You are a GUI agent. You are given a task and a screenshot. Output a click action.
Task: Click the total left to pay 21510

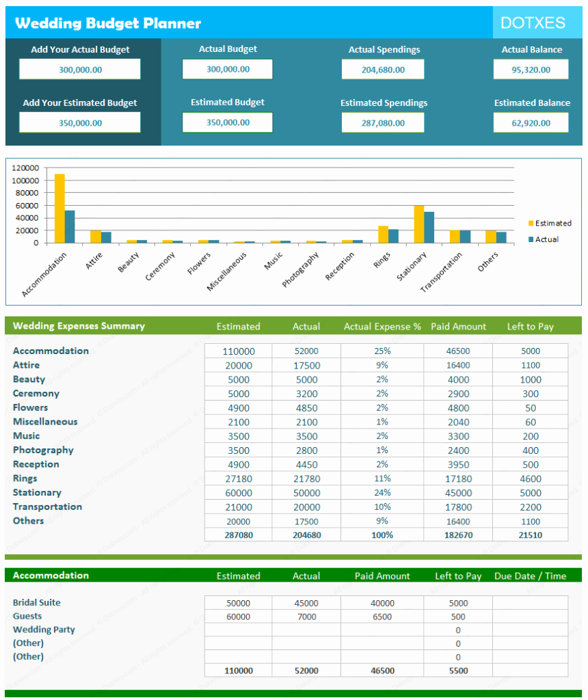tap(531, 535)
